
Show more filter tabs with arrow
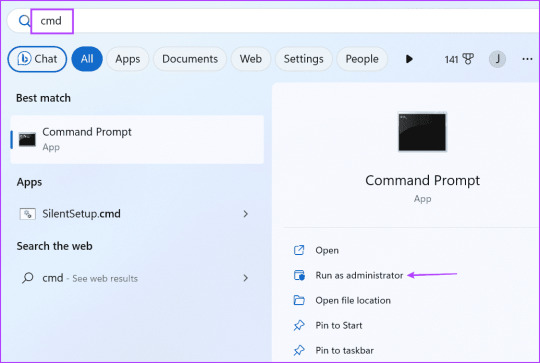click(x=409, y=59)
